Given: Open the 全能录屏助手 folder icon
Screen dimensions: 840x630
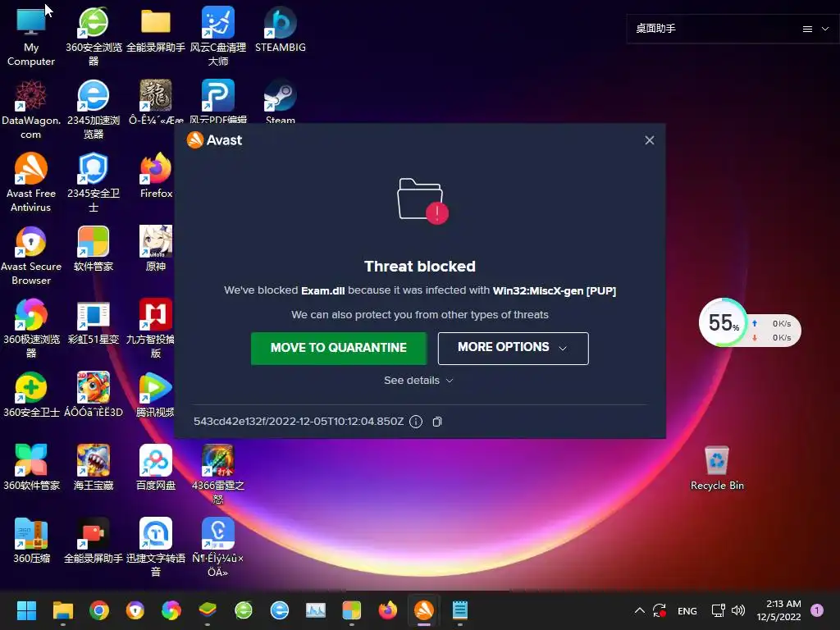Looking at the screenshot, I should 155,30.
